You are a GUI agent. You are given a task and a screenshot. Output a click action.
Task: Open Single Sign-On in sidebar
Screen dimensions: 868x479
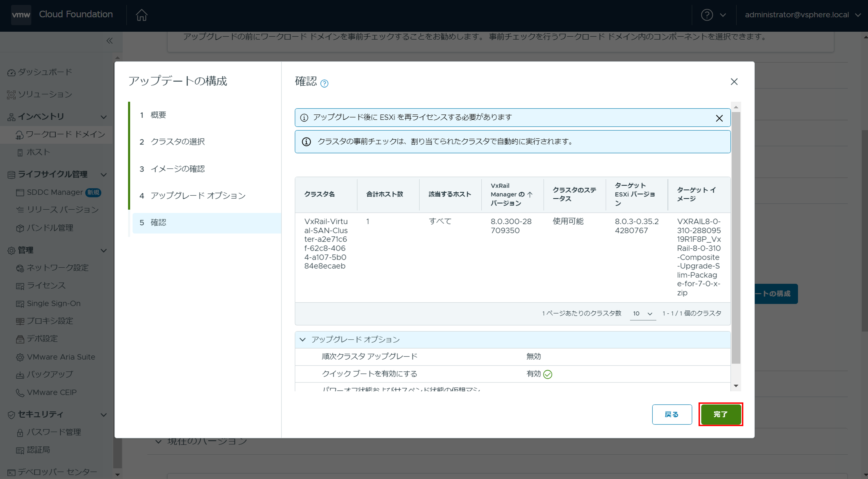click(54, 303)
